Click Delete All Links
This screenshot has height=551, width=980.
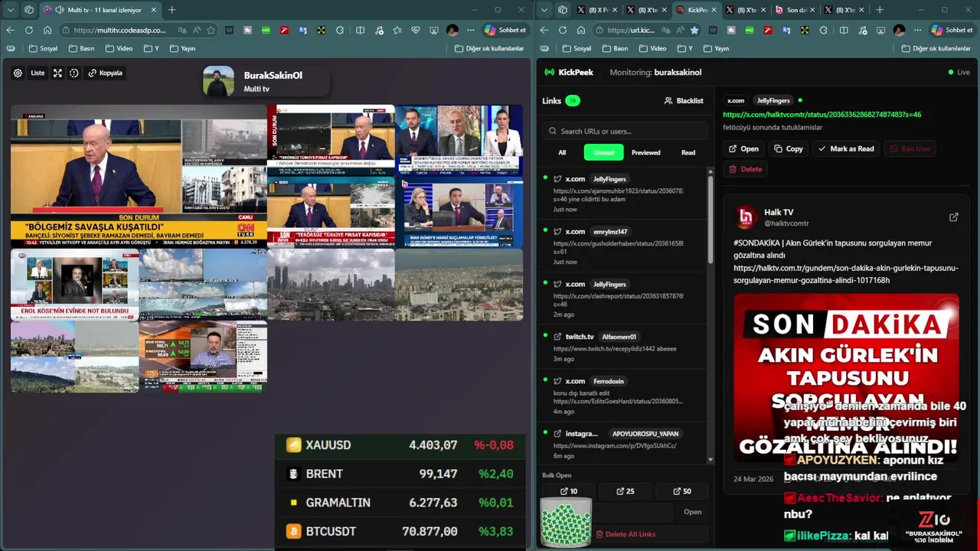click(626, 534)
